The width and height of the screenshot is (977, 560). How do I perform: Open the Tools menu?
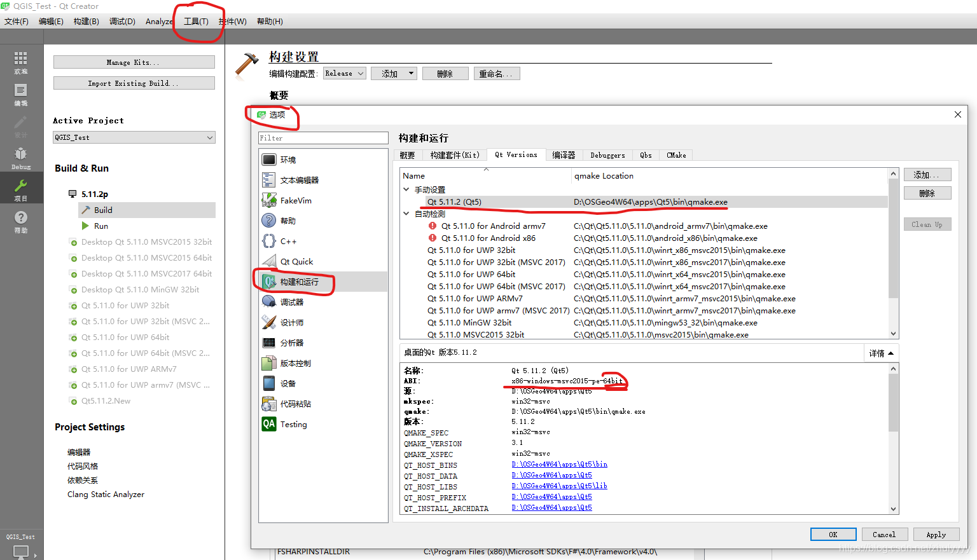point(196,21)
